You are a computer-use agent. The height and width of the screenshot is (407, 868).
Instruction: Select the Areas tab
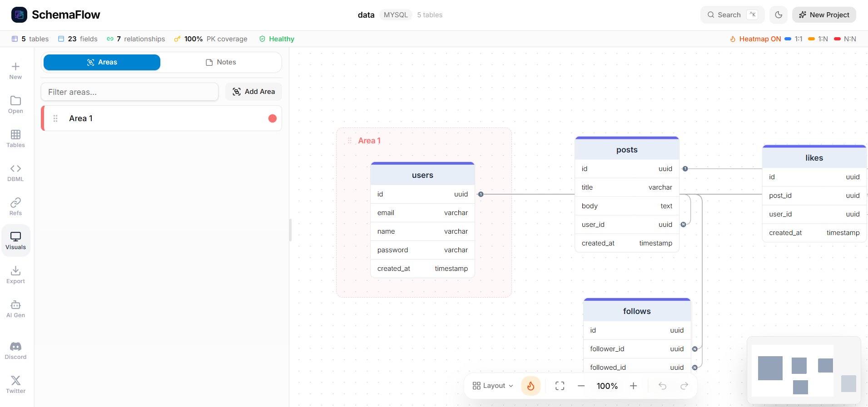[102, 62]
